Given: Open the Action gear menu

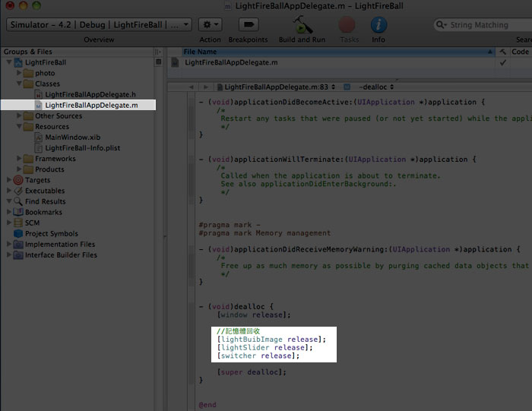Looking at the screenshot, I should (211, 25).
